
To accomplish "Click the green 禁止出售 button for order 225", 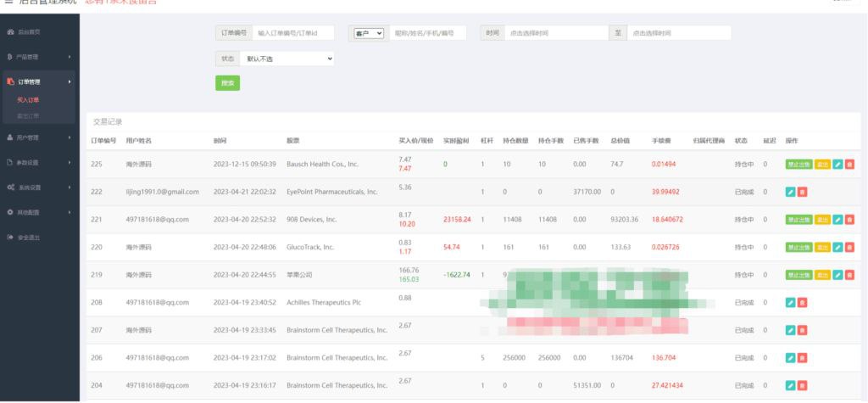I will point(798,164).
